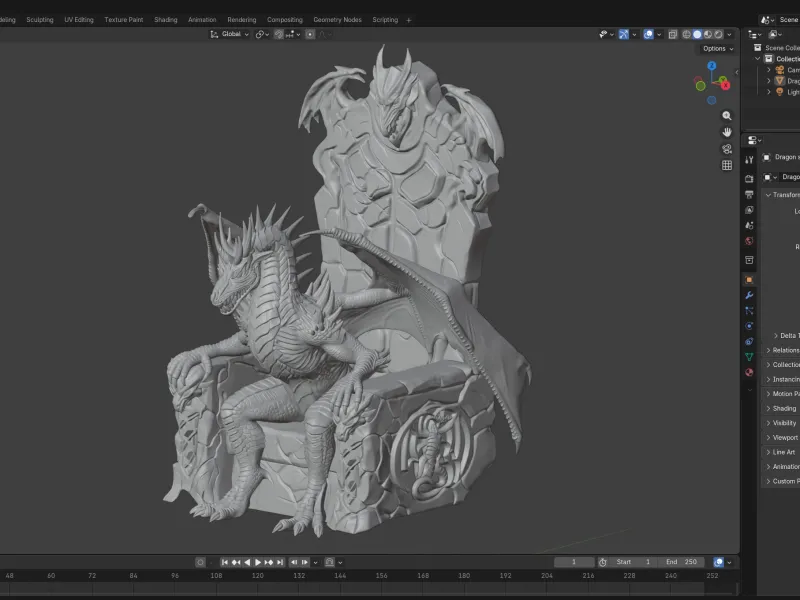Open the transform pivot point dropdown
800x600 pixels.
click(x=262, y=34)
